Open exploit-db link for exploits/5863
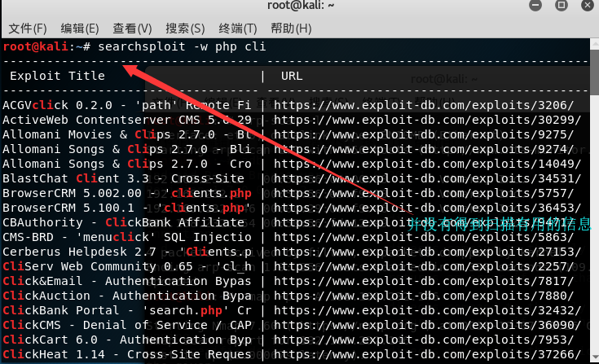 (x=424, y=237)
